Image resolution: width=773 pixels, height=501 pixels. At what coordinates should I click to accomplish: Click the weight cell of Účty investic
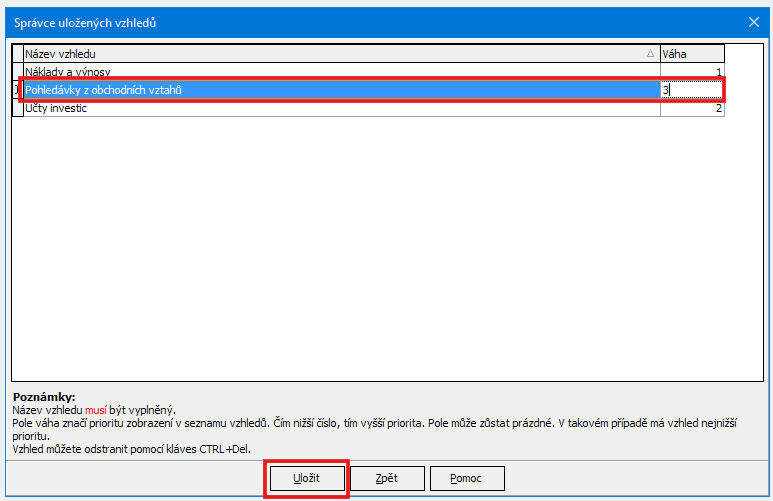click(x=691, y=108)
